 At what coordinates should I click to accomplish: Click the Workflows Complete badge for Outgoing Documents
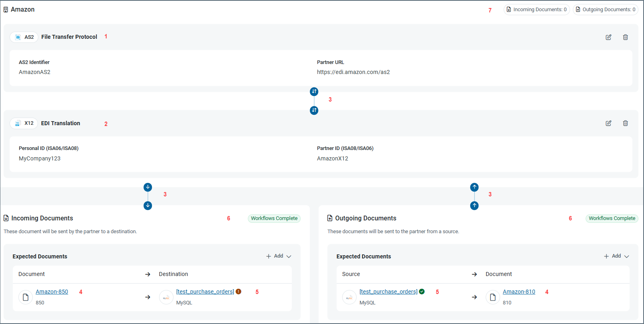[612, 218]
